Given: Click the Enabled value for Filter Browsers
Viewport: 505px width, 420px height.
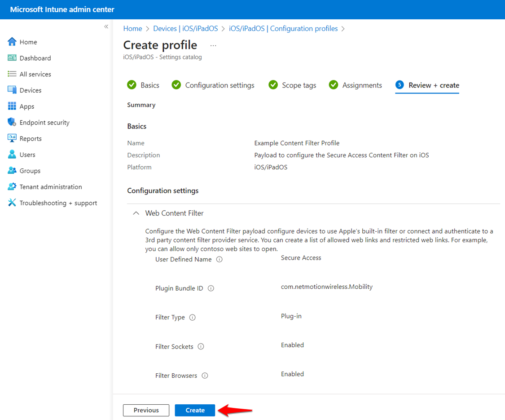Looking at the screenshot, I should click(292, 374).
